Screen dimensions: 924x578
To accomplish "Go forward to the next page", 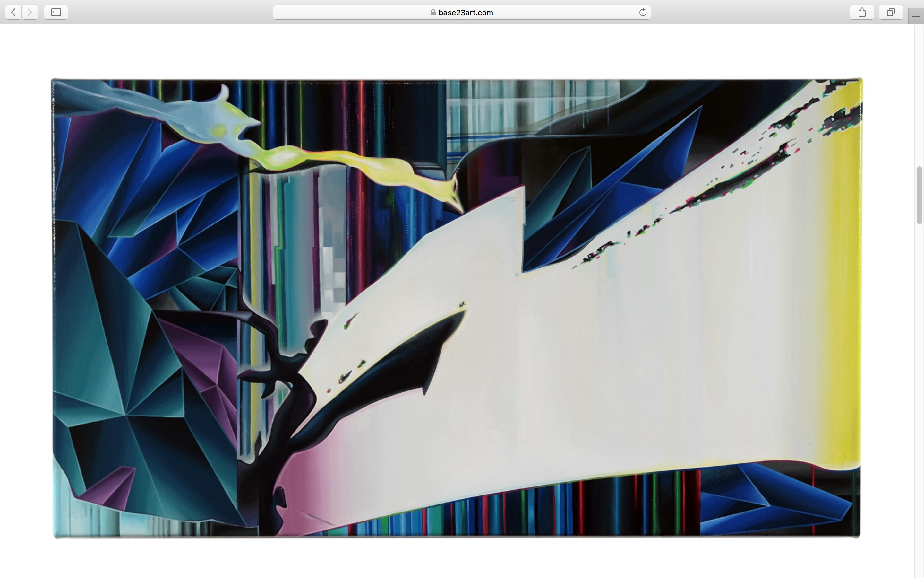I will 30,12.
